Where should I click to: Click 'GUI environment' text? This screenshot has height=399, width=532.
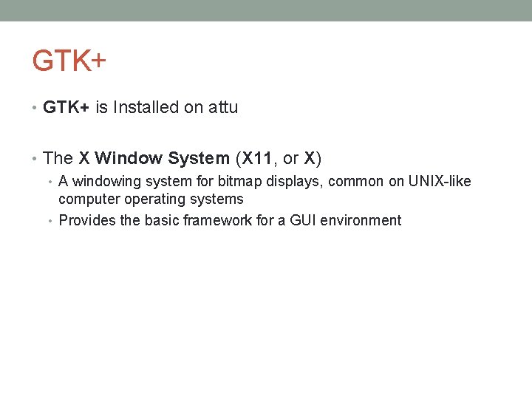pos(345,220)
